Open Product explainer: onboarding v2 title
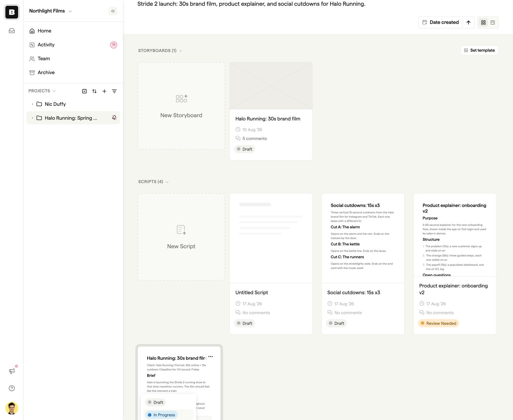 pyautogui.click(x=453, y=289)
